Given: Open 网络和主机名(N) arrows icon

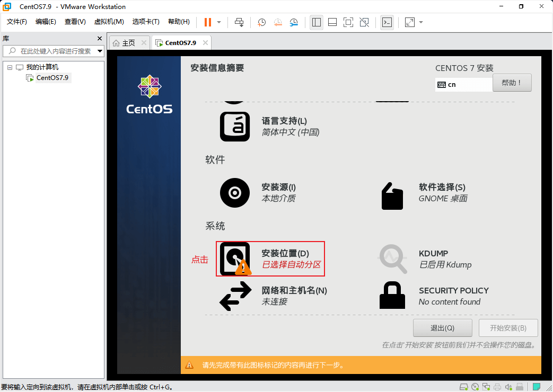Looking at the screenshot, I should (x=235, y=296).
